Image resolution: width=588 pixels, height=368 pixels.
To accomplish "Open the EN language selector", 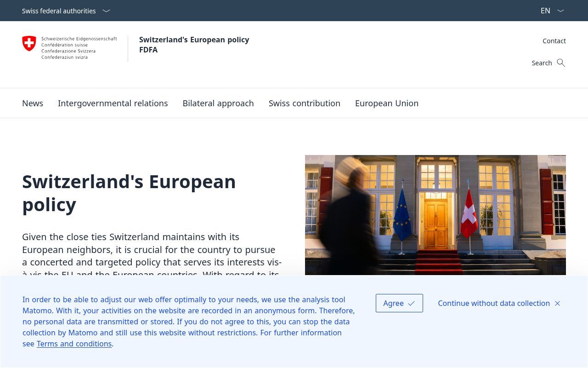I will coord(552,11).
